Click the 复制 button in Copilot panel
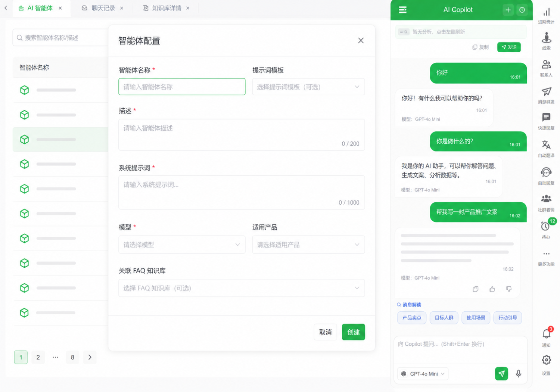560x392 pixels. (x=480, y=47)
